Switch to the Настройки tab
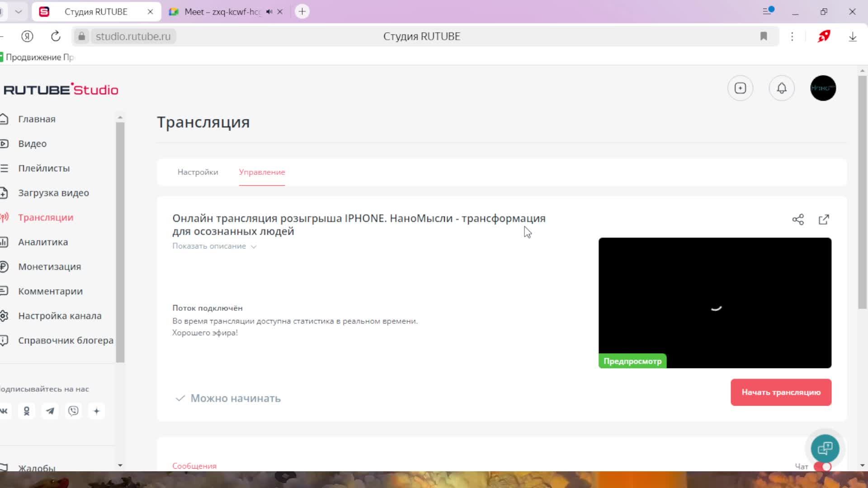 (198, 172)
